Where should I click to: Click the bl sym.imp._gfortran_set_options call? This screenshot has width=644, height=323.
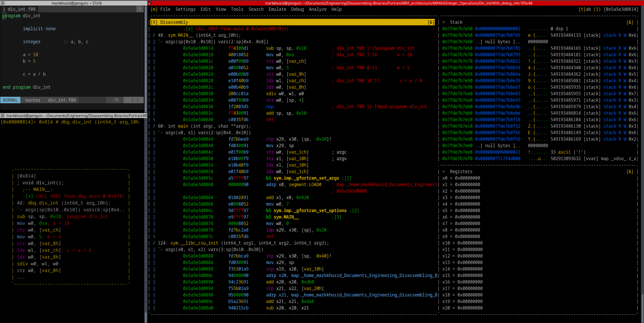point(306,211)
